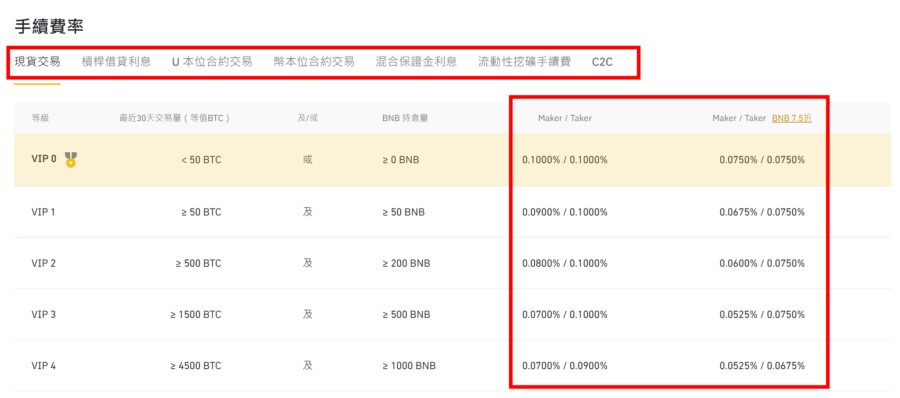Image resolution: width=900 pixels, height=398 pixels.
Task: Select the U 本位合約交易 tab
Action: (212, 61)
